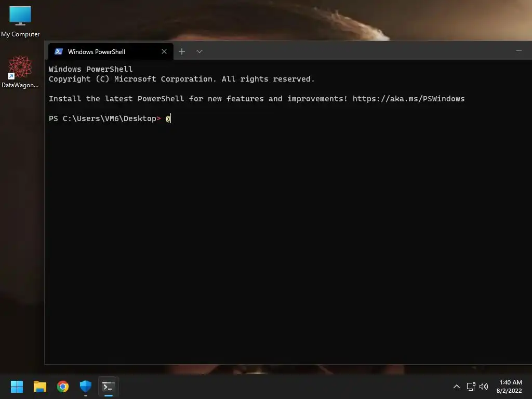Open the DataWagon desktop shortcut
This screenshot has width=532, height=399.
point(20,72)
